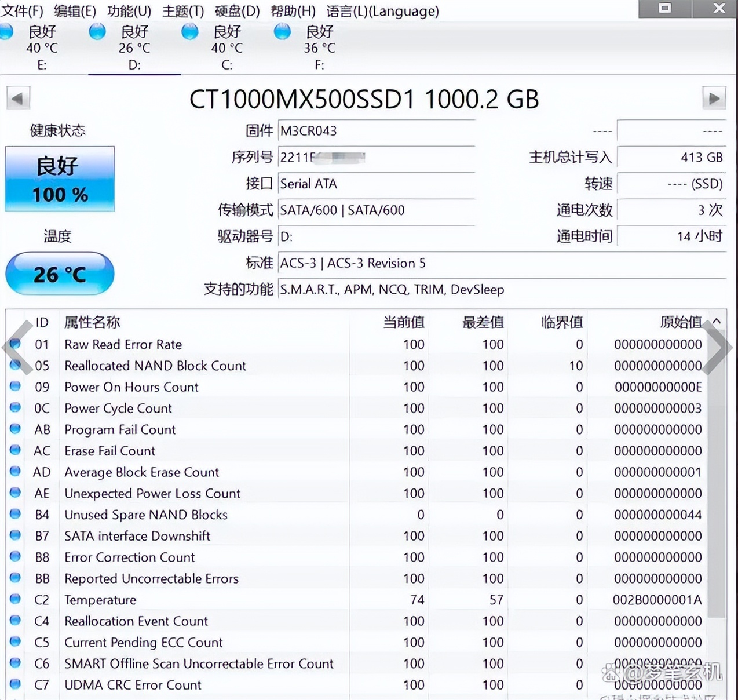This screenshot has height=700, width=738.
Task: Select drive F: status orb icon
Action: [282, 32]
